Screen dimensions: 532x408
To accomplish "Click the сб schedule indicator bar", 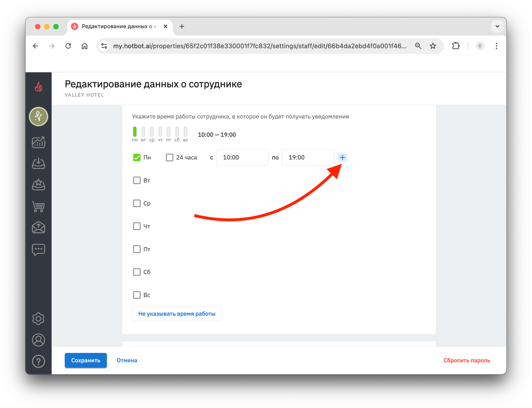I will [177, 132].
